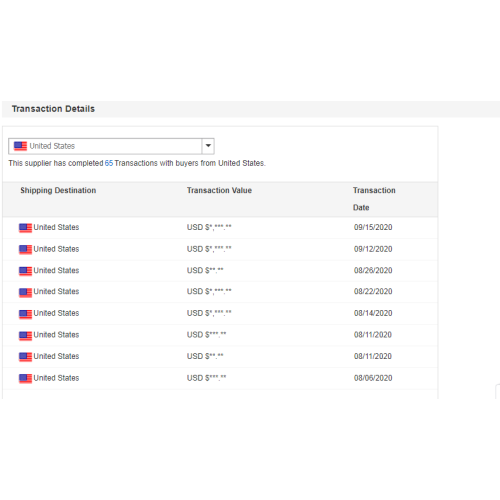Image resolution: width=500 pixels, height=500 pixels.
Task: Click the Transaction Details section heading
Action: click(53, 109)
